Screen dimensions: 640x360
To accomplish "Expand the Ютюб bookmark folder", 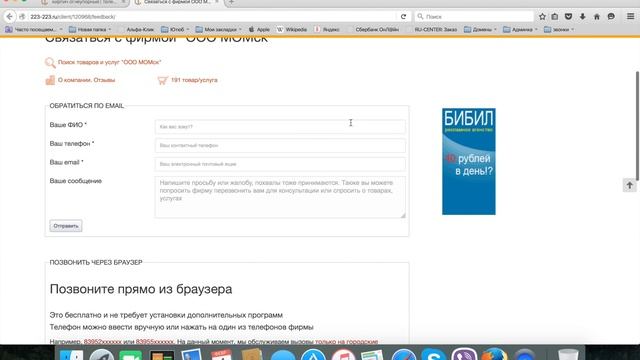I will [175, 29].
